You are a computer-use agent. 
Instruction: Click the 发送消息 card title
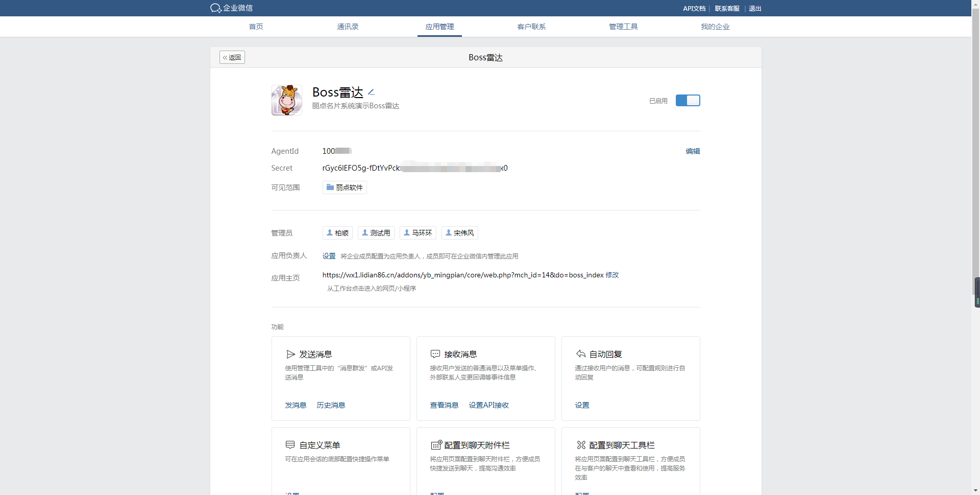[315, 354]
